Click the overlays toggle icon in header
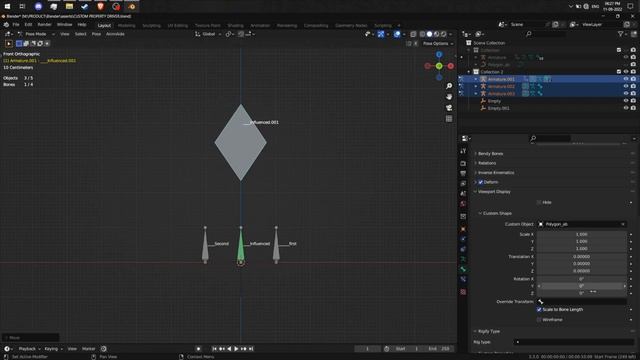 397,34
